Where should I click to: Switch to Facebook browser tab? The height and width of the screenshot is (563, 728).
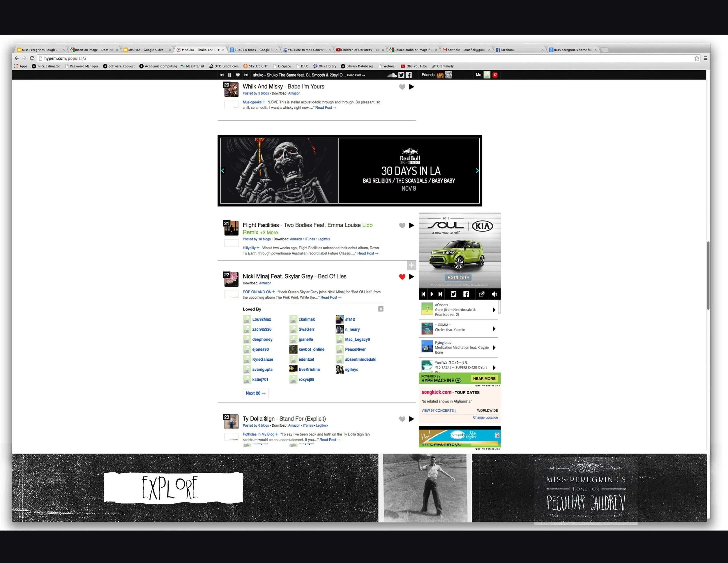point(520,50)
